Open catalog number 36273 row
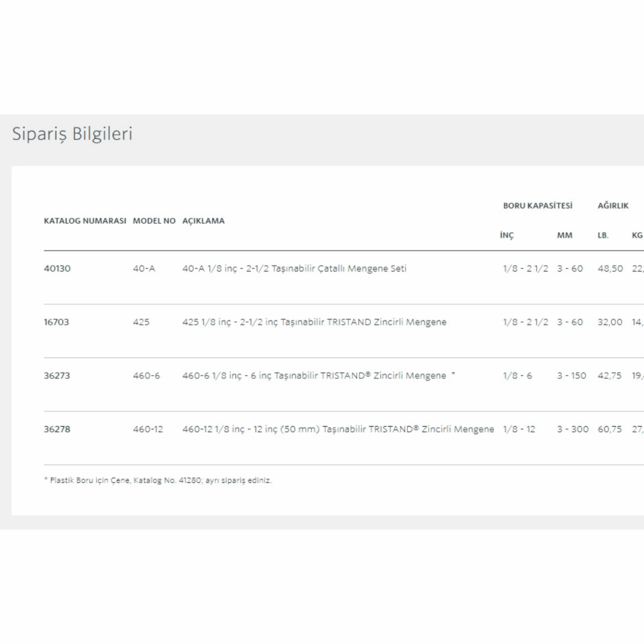 (57, 376)
